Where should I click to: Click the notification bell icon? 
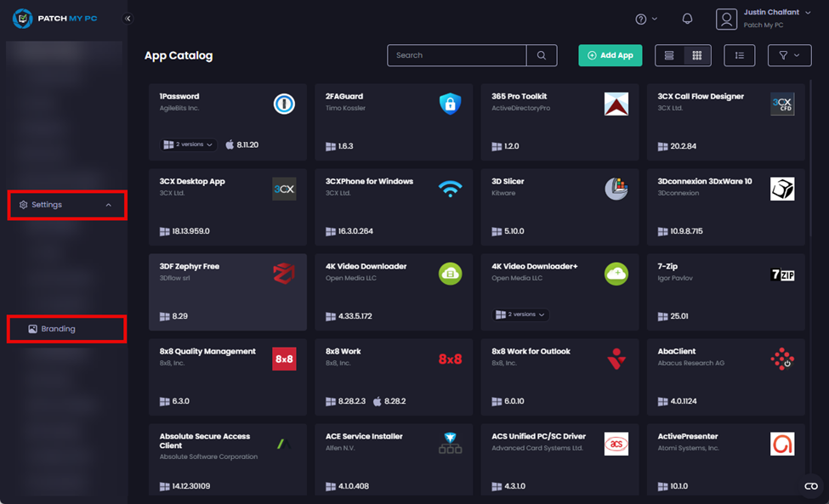click(x=687, y=19)
